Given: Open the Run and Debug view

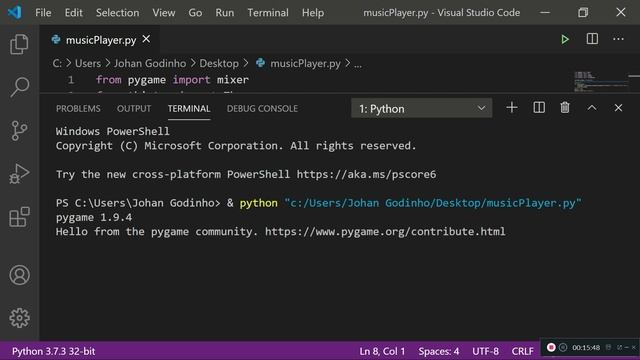Looking at the screenshot, I should (19, 174).
